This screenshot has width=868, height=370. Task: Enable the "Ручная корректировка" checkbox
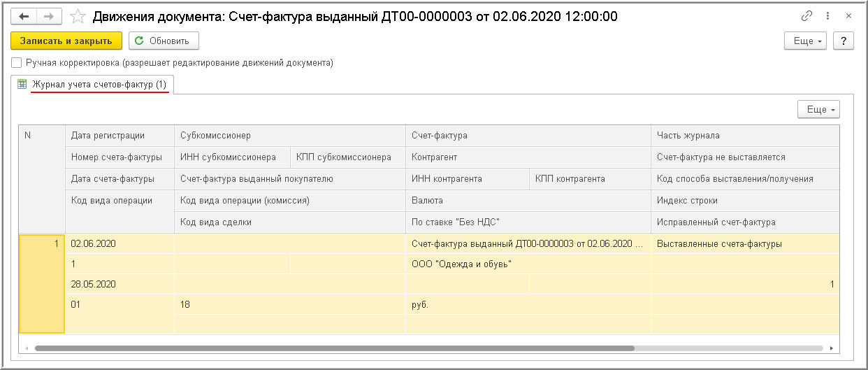click(17, 63)
